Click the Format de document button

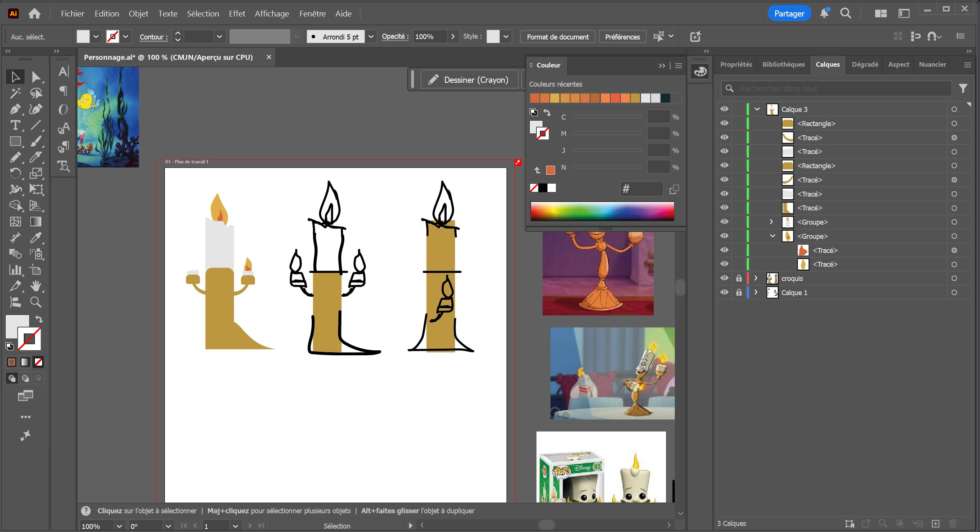(x=557, y=37)
